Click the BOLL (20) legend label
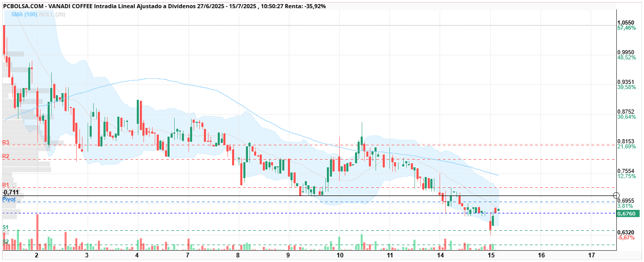 click(x=52, y=14)
